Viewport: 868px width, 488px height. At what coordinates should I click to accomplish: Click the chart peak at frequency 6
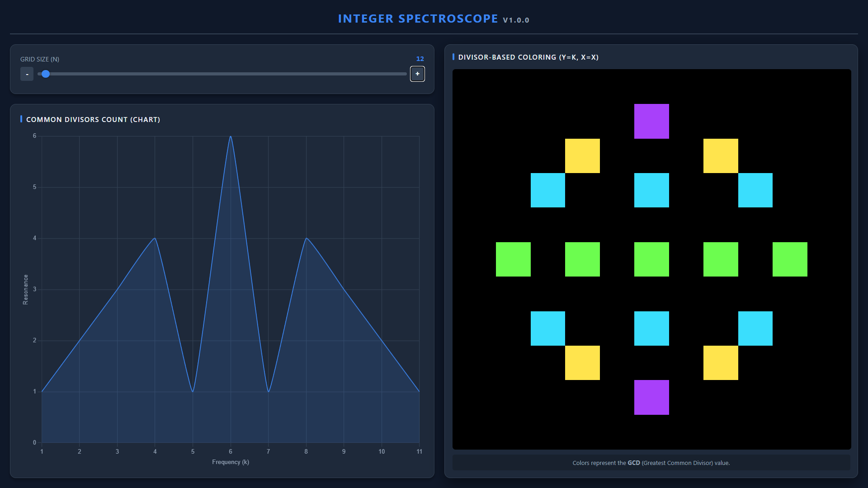click(231, 136)
